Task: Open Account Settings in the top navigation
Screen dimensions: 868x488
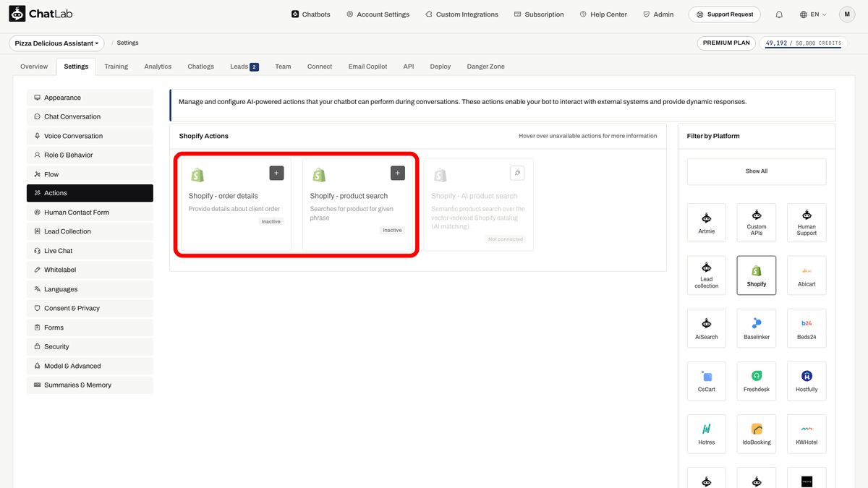Action: pos(378,14)
